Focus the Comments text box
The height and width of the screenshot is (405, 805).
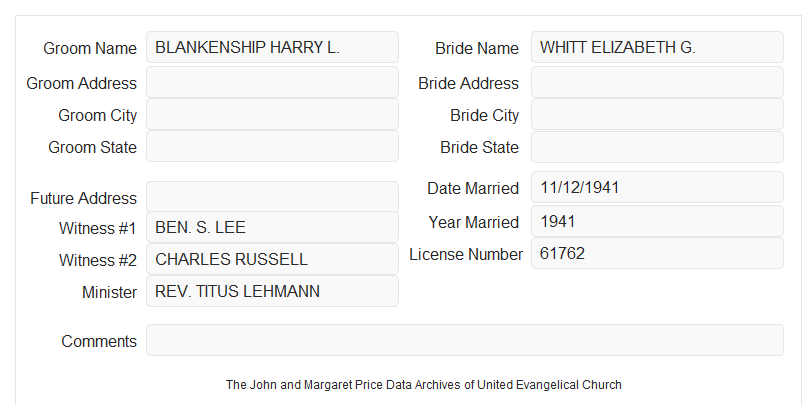click(x=465, y=340)
